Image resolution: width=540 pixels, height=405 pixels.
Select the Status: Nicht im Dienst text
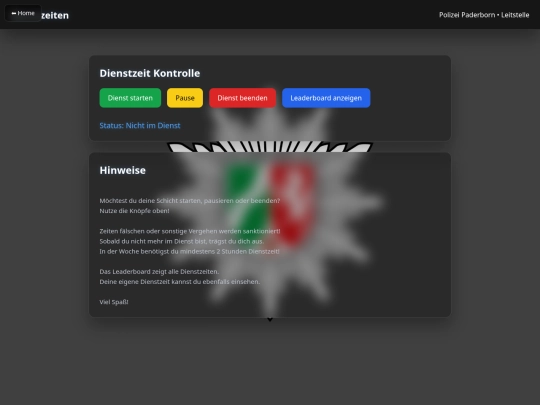[140, 125]
